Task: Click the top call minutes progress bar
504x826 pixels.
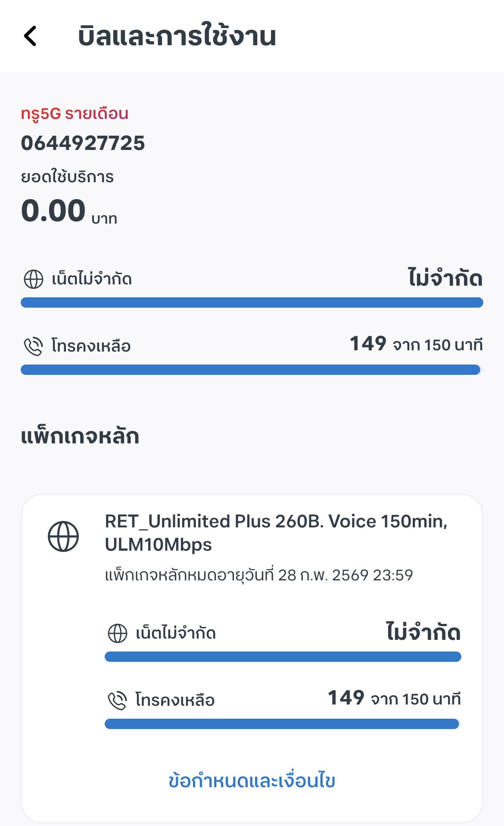Action: click(x=252, y=370)
